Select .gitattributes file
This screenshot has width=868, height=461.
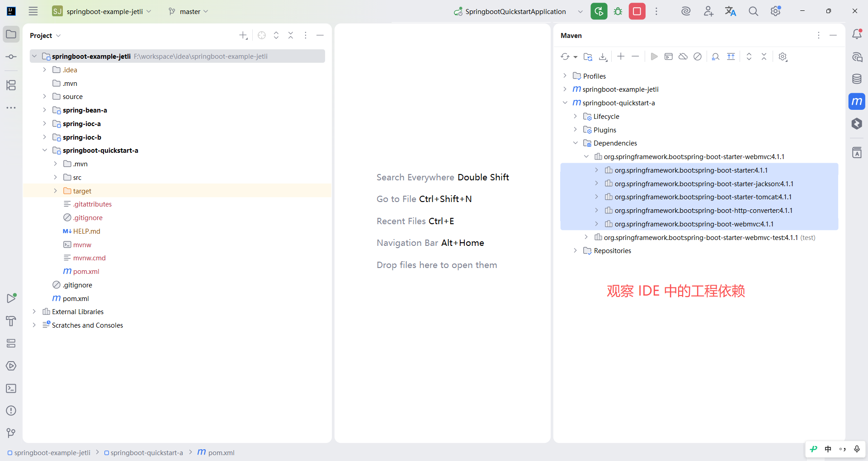pos(92,204)
